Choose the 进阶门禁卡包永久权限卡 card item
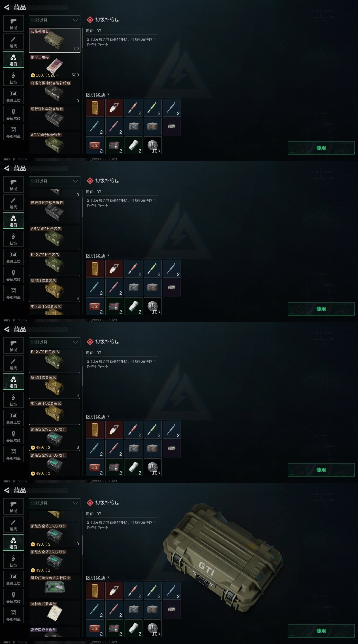 [55, 587]
